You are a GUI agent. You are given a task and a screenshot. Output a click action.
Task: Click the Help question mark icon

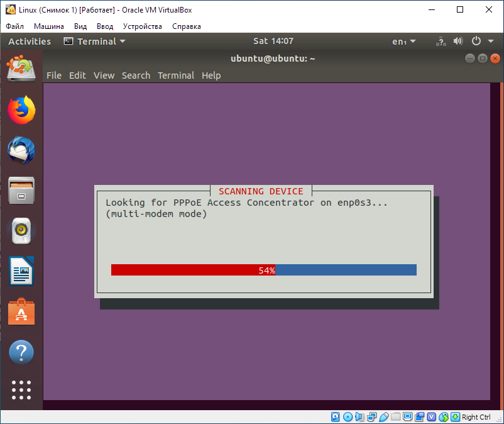click(21, 352)
